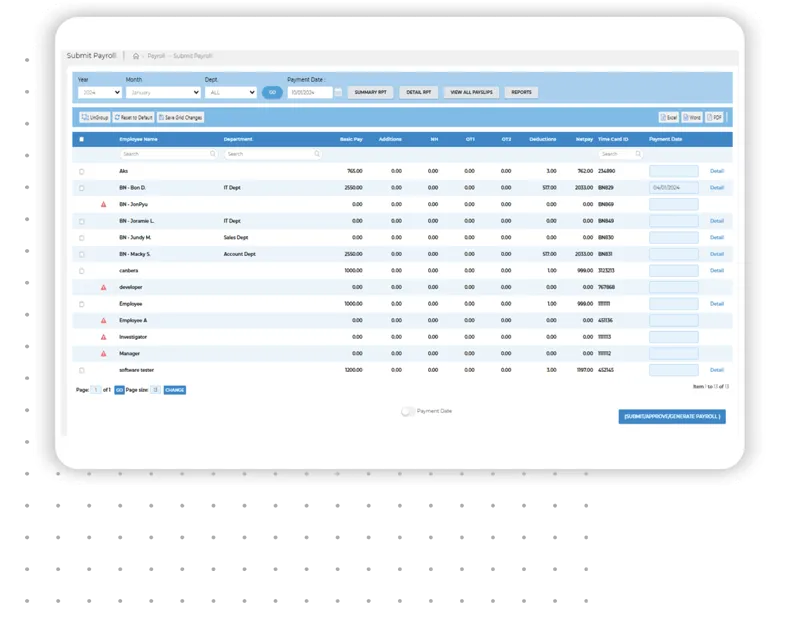Screen dimensions: 800x635
Task: Select the checkbox for BN - Macky S.
Action: [82, 254]
